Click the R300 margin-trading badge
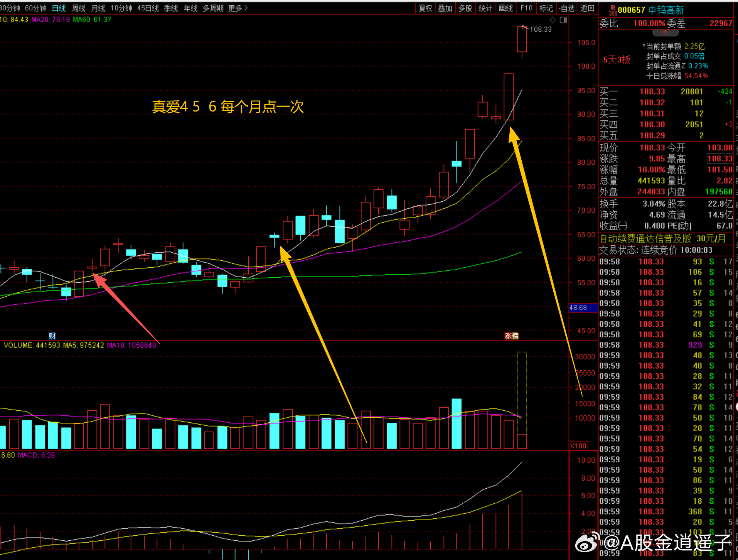The height and width of the screenshot is (560, 738). (613, 10)
